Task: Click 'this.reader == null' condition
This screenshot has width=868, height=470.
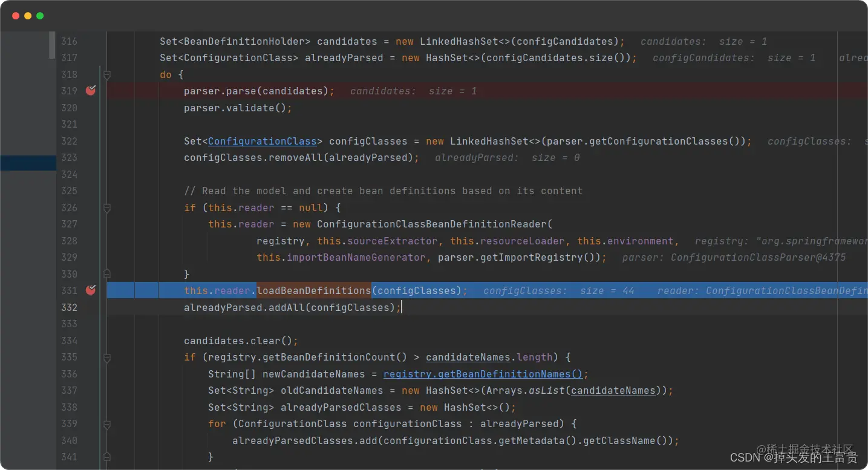Action: (266, 207)
